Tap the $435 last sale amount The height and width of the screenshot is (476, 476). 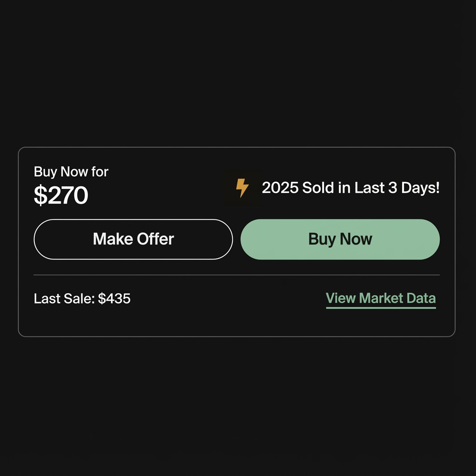point(114,298)
